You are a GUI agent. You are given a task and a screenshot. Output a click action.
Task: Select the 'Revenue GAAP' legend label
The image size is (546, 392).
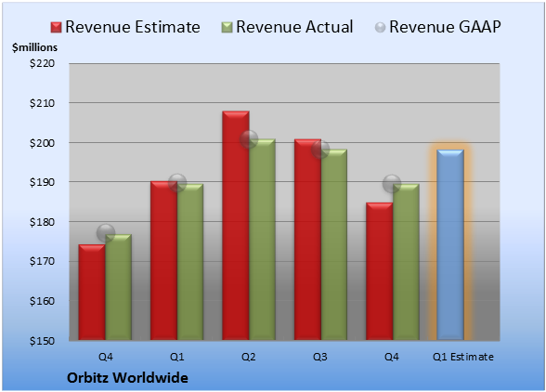(x=445, y=27)
